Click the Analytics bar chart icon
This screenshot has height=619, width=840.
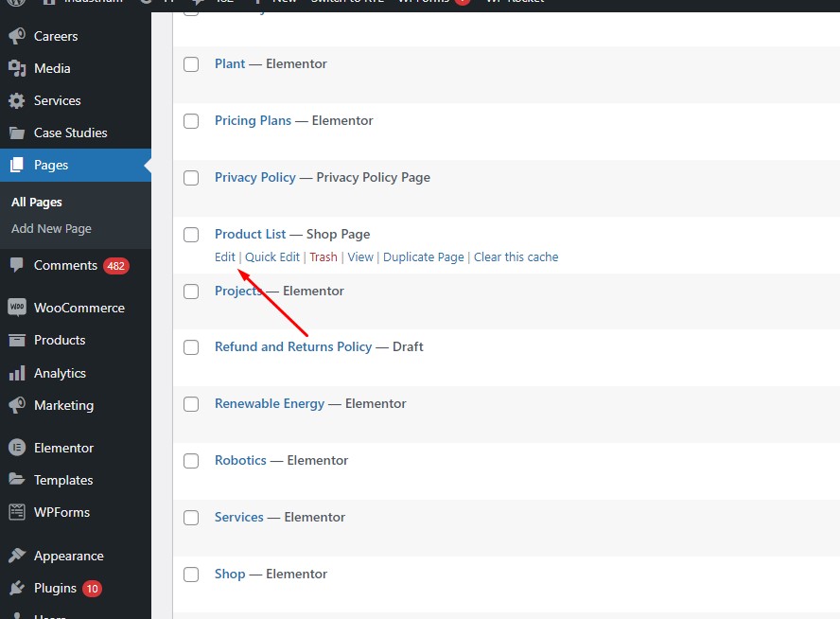click(17, 373)
